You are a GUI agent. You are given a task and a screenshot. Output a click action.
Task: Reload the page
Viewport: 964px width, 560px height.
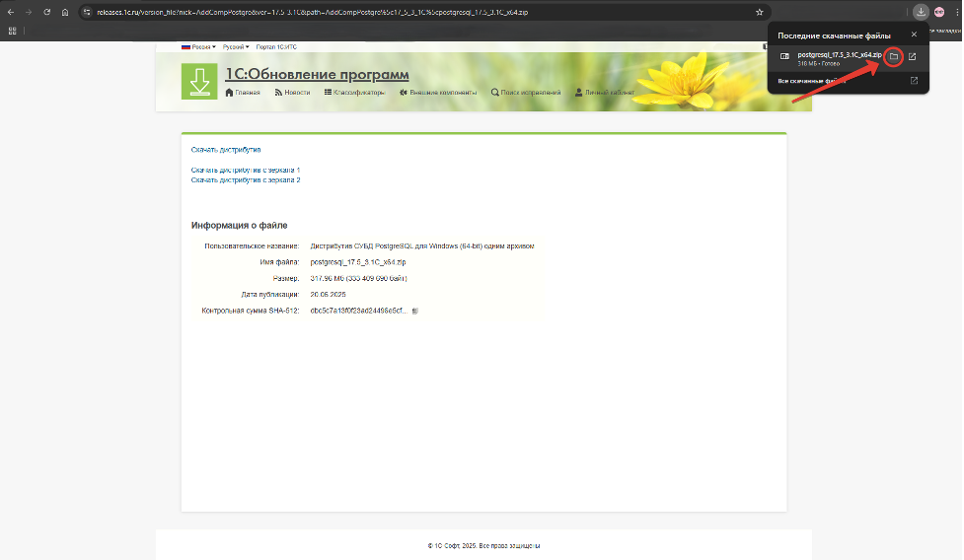pos(45,12)
